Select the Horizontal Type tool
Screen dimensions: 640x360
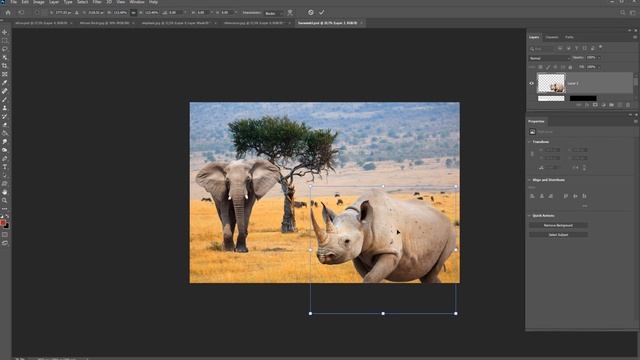pos(4,167)
